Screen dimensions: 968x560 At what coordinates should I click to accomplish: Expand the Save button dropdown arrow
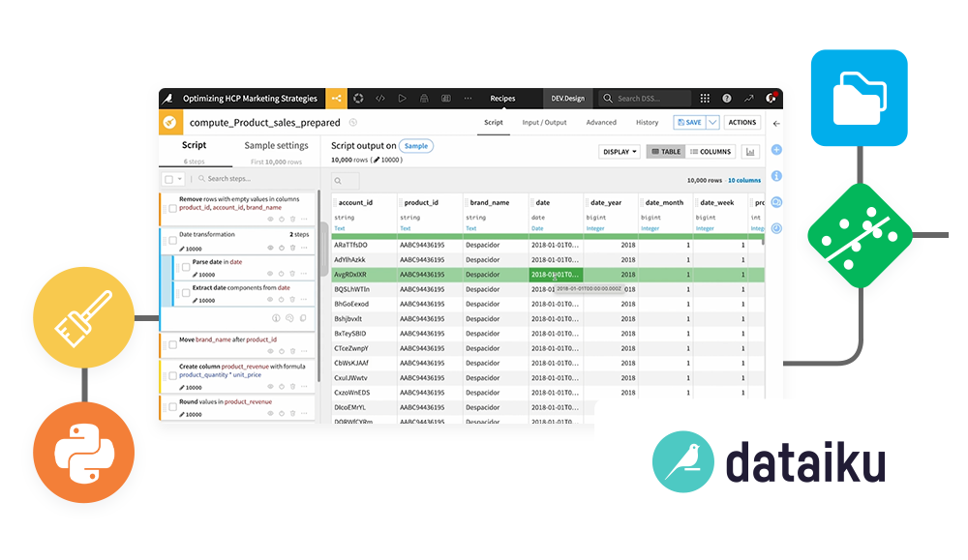click(x=712, y=122)
